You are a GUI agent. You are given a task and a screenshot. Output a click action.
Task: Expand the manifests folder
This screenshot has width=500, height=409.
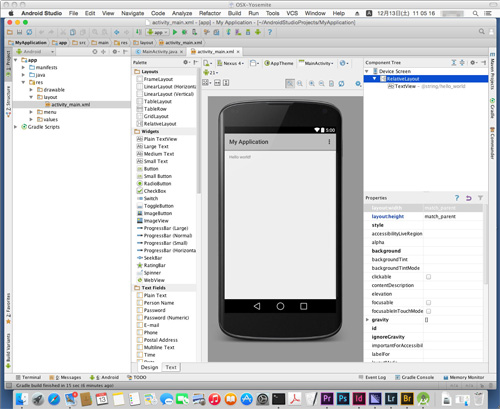coord(23,67)
